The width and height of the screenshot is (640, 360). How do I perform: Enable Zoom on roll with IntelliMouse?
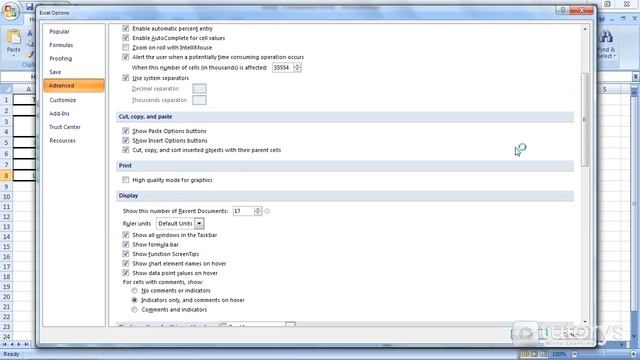click(126, 47)
